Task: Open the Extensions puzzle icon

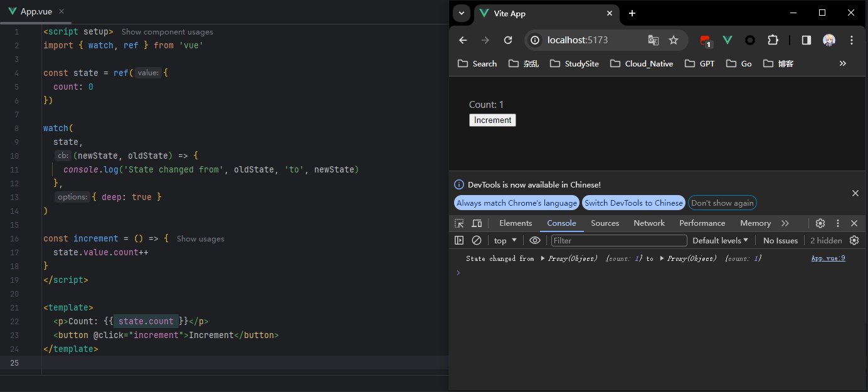Action: (x=773, y=40)
